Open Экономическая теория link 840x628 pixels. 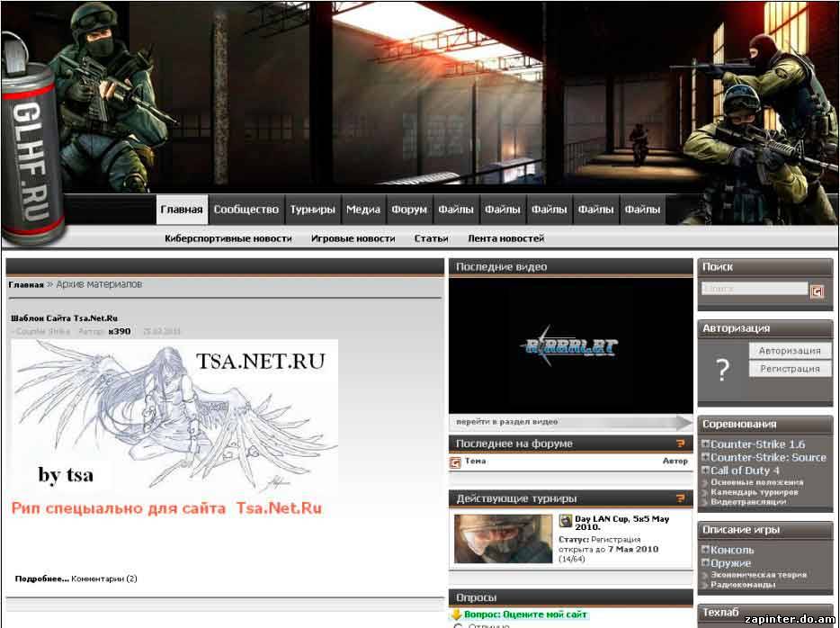[x=758, y=575]
